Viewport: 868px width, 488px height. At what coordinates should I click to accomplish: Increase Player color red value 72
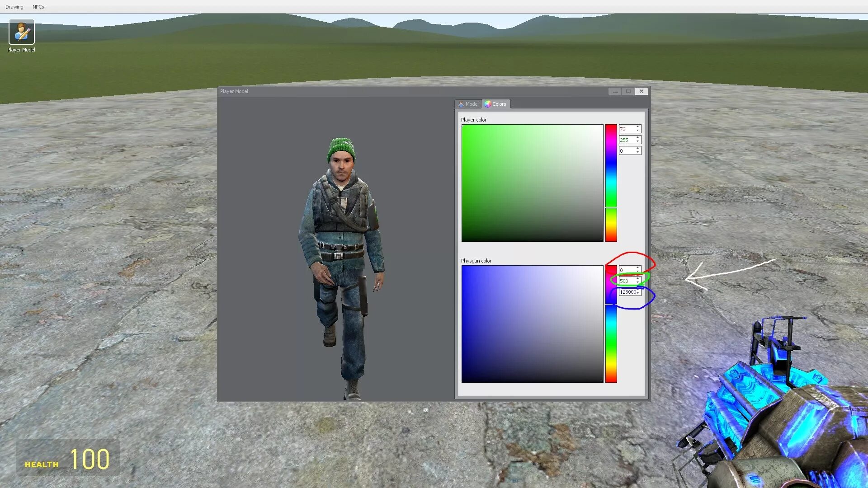coord(638,127)
